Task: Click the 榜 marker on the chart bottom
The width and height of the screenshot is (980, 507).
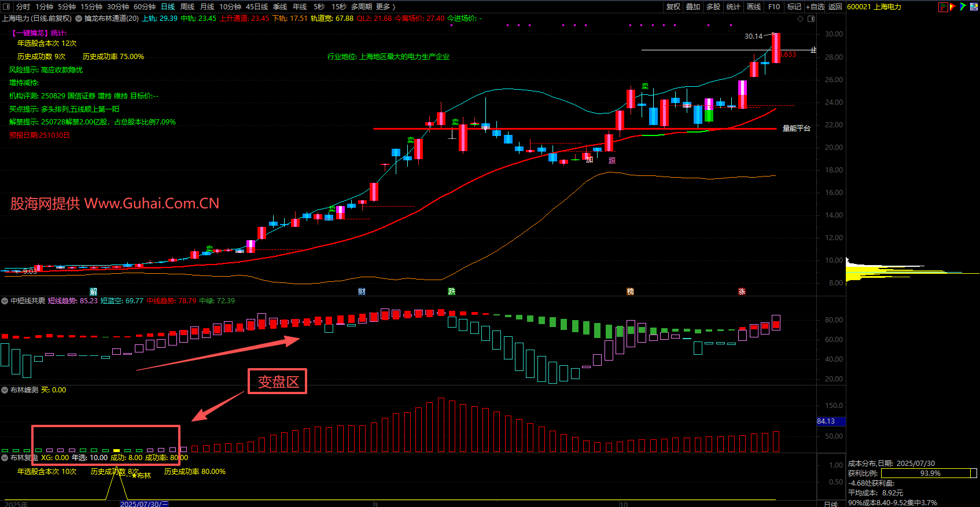Action: pyautogui.click(x=631, y=292)
